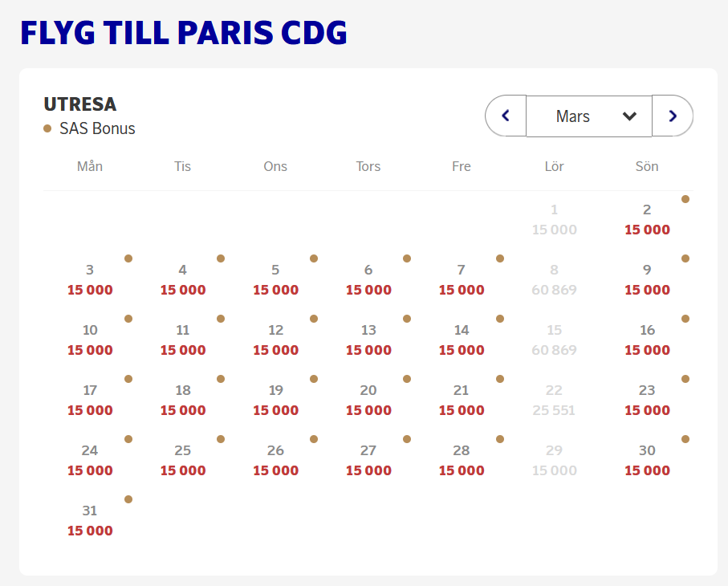This screenshot has height=586, width=728.
Task: Click the greyed-out March 22 date
Action: click(554, 401)
